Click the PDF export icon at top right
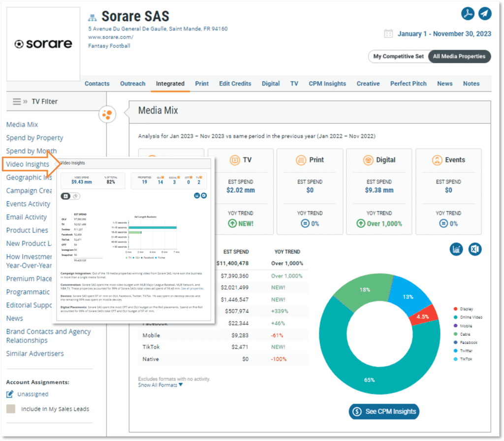 pos(468,13)
